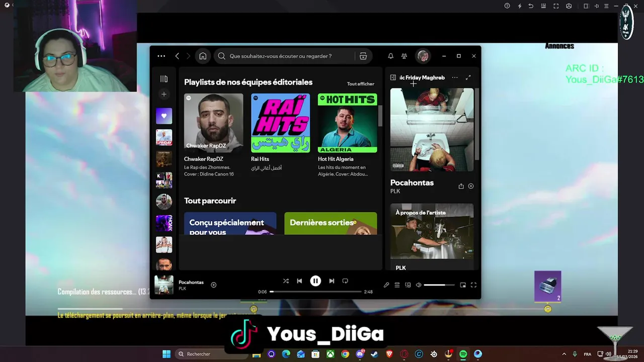Image resolution: width=644 pixels, height=362 pixels.
Task: Open Pocahontas track title in panel
Action: pyautogui.click(x=412, y=183)
